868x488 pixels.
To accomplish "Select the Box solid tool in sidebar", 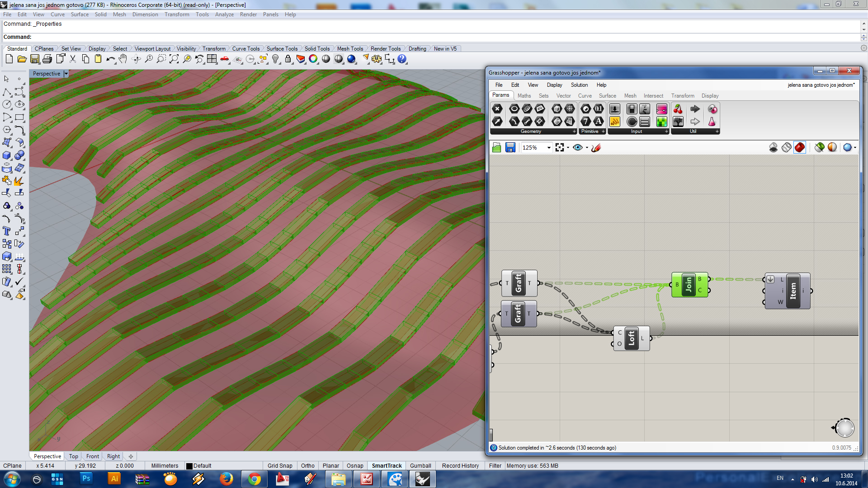I will coord(7,155).
